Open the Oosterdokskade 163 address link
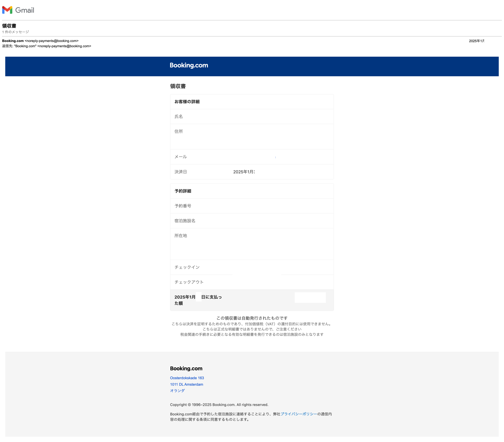 pos(187,378)
